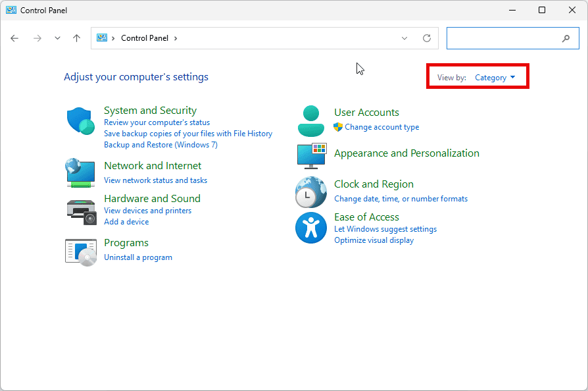Click Uninstall a program link
The image size is (588, 391).
coord(138,257)
